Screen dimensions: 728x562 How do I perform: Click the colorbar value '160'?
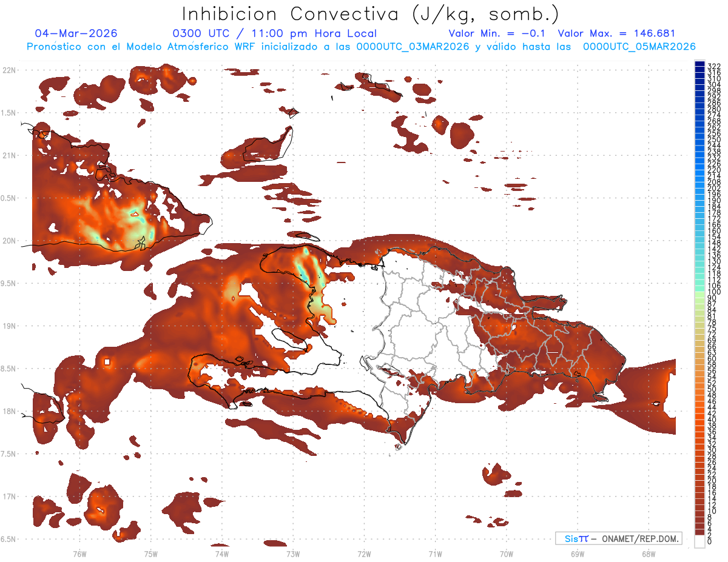click(714, 231)
